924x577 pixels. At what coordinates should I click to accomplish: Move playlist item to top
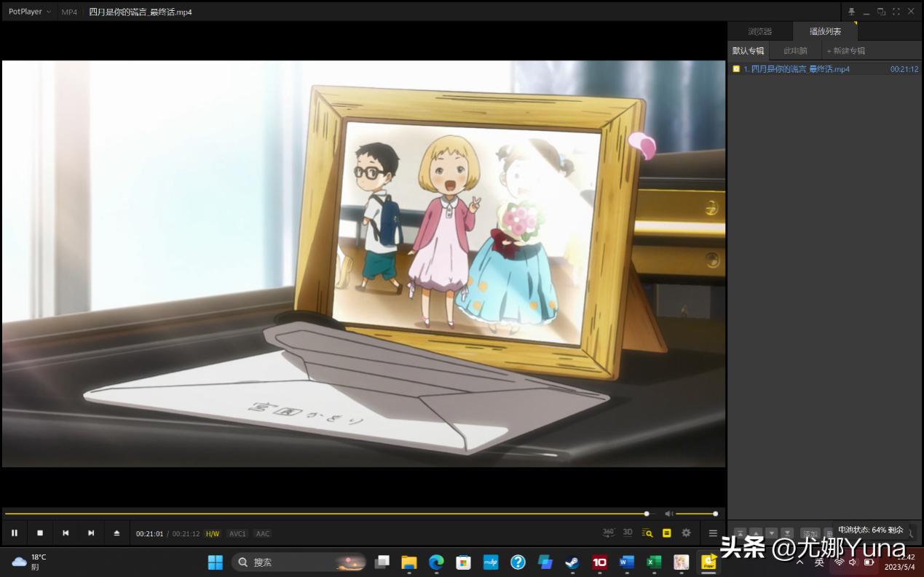pyautogui.click(x=740, y=533)
